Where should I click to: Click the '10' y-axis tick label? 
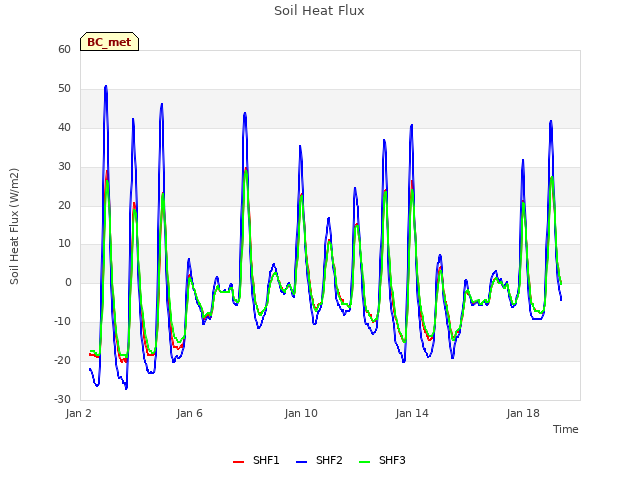click(x=64, y=244)
